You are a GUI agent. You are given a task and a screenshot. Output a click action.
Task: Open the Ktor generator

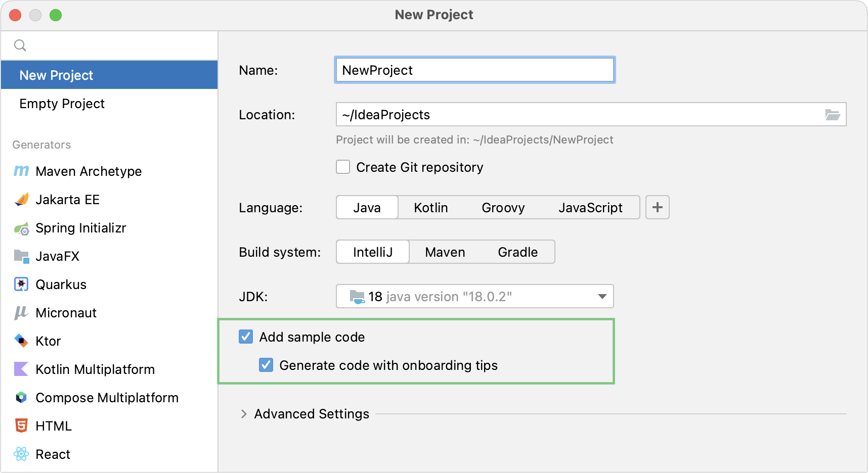tap(109, 341)
